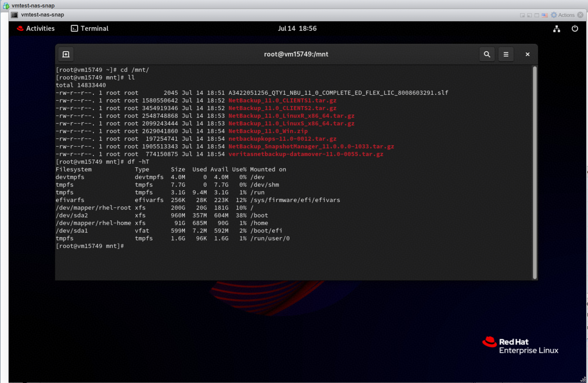The height and width of the screenshot is (383, 588).
Task: Open the power menu in the top bar
Action: (x=574, y=29)
